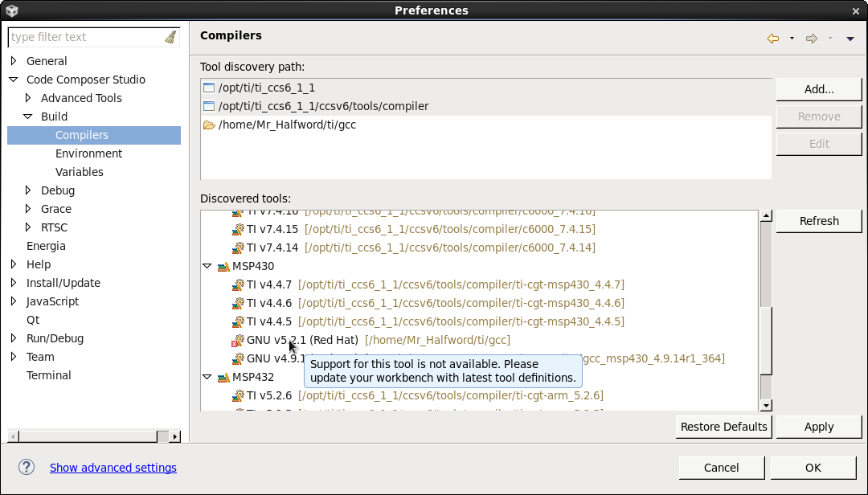Click discovered tools scrollbar up arrow
The image size is (868, 495).
tap(766, 216)
